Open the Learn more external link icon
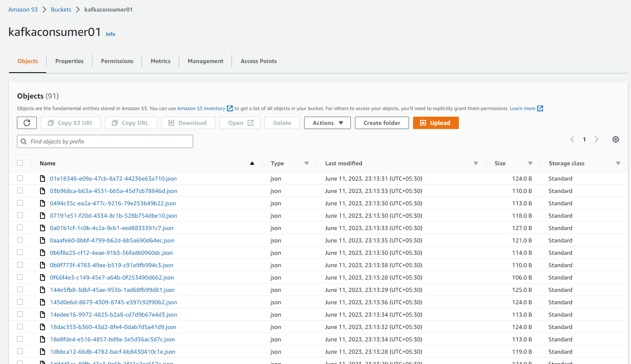Screen dimensions: 631x364 (541, 108)
